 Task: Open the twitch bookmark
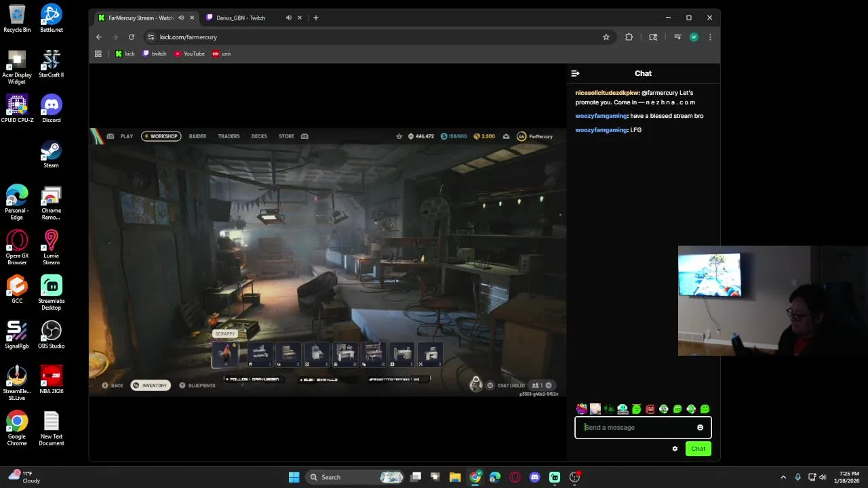click(155, 54)
